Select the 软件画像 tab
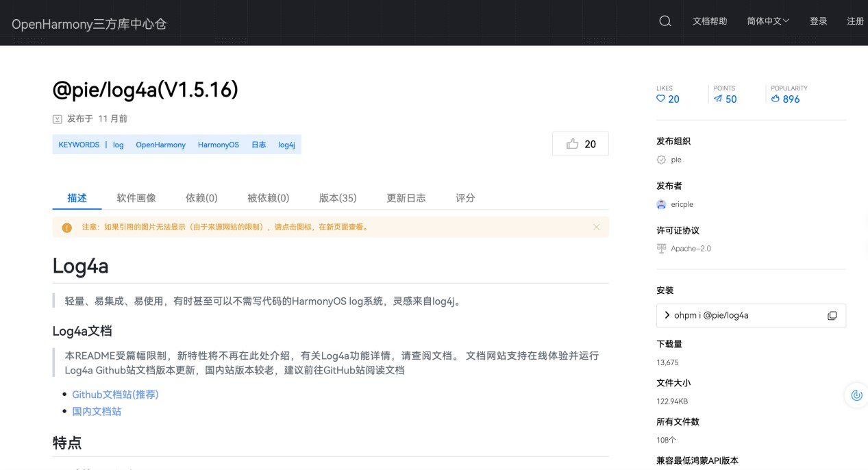This screenshot has width=868, height=470. tap(136, 198)
